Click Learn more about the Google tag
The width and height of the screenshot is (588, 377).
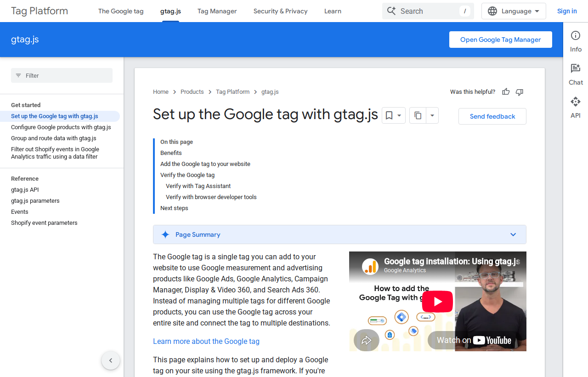click(206, 341)
